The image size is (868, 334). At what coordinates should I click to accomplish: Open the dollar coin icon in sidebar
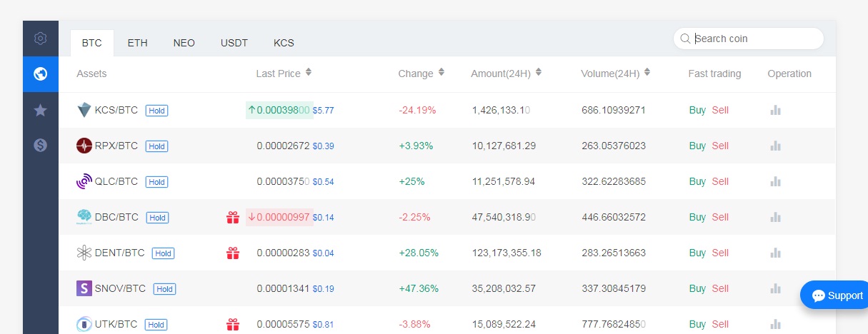click(x=41, y=146)
